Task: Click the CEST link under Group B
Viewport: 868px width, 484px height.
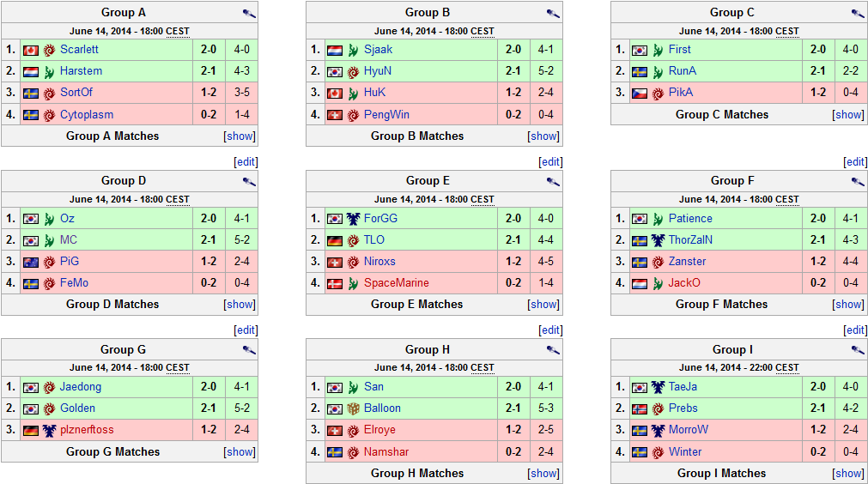Action: (x=483, y=32)
